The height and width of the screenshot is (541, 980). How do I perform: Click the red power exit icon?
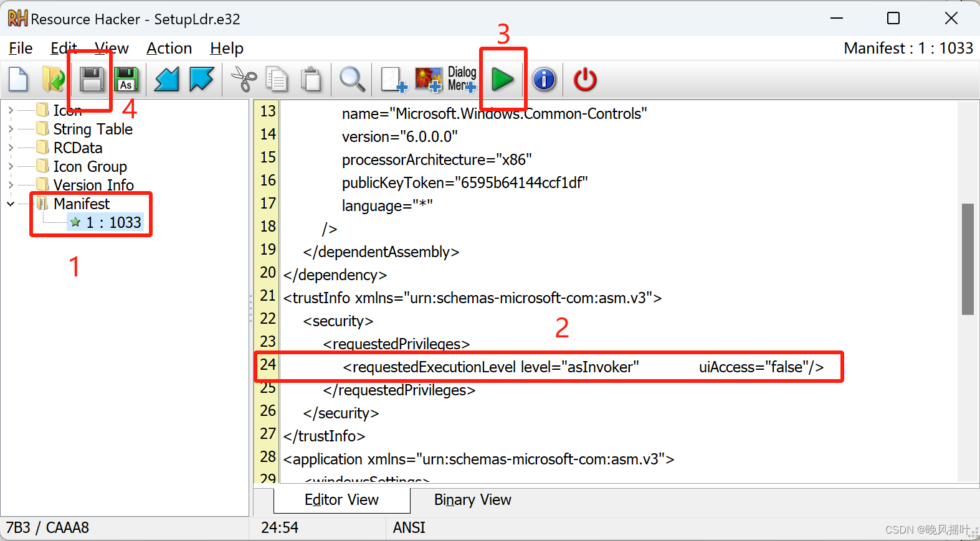(x=585, y=80)
